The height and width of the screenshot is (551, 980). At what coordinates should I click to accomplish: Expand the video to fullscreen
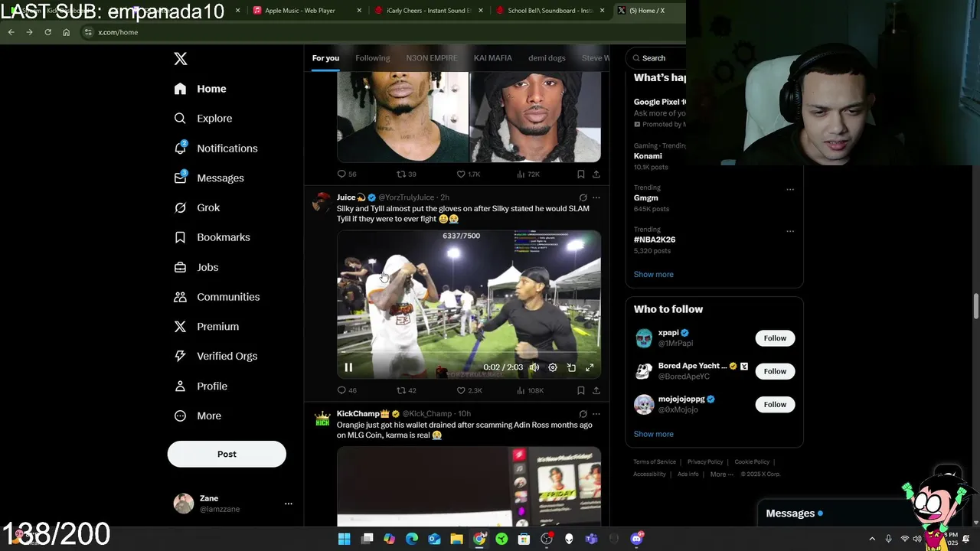pos(590,367)
